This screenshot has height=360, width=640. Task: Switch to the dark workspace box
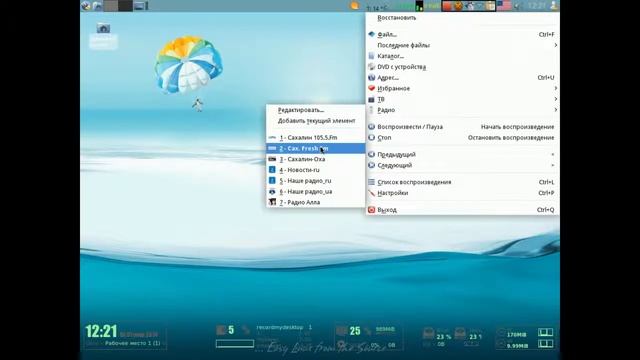(125, 6)
